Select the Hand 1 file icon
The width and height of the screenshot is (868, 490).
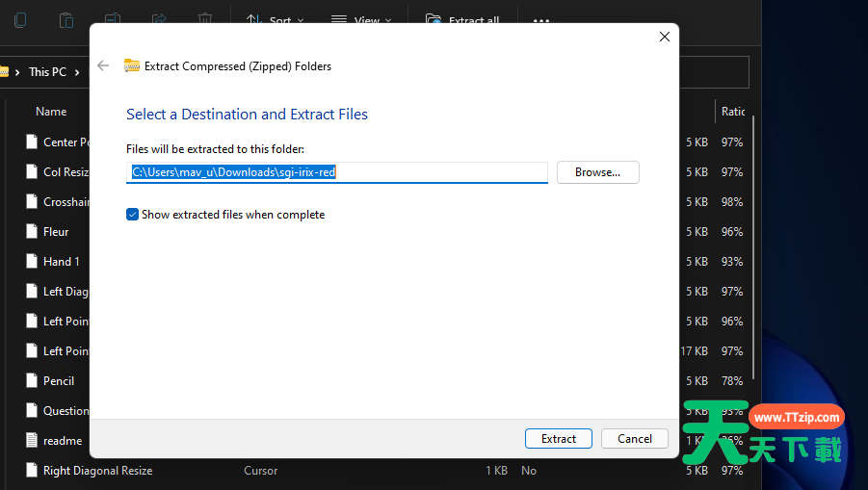[32, 262]
